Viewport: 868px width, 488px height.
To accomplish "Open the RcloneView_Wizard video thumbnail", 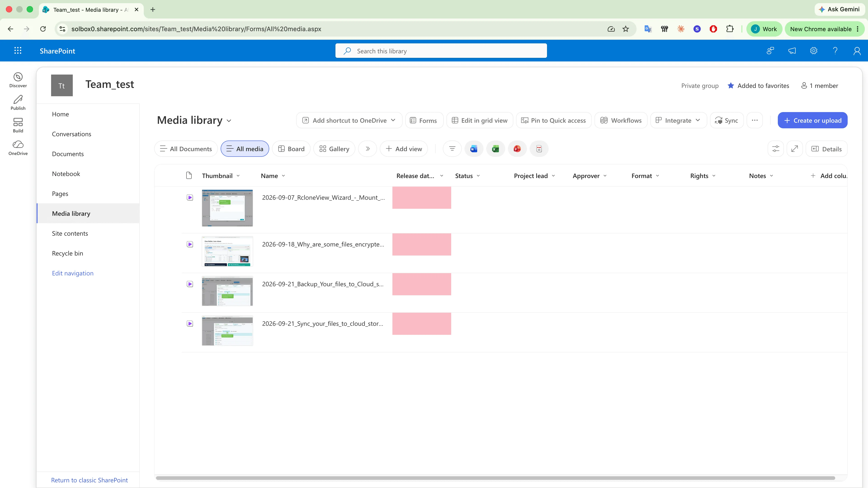I will point(227,208).
